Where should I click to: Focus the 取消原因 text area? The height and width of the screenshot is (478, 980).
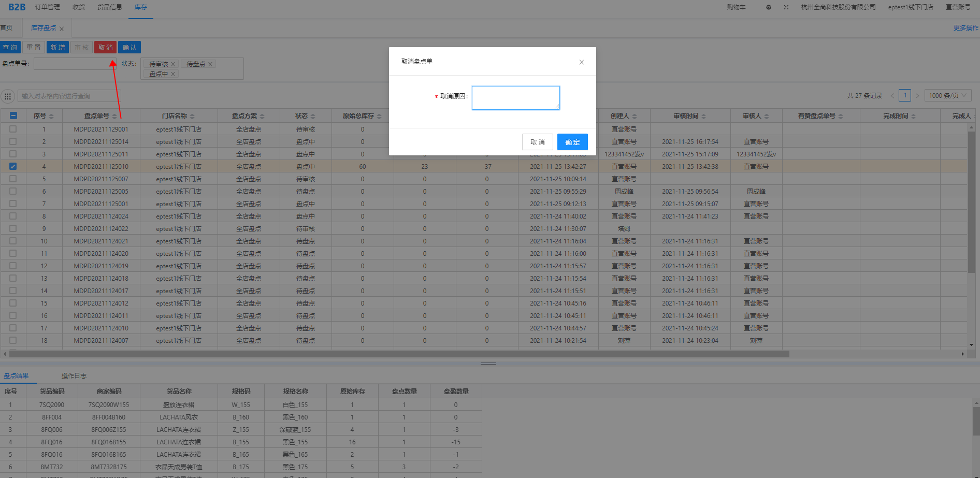pos(515,98)
